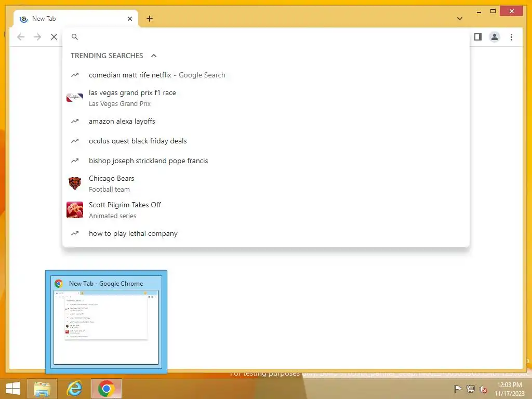This screenshot has height=399, width=532.
Task: Open the side panel icon
Action: [x=478, y=37]
